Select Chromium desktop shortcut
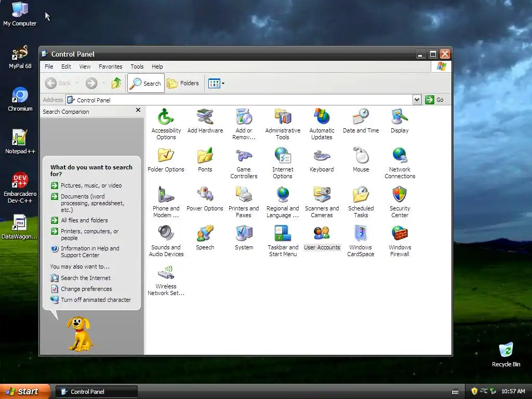Image resolution: width=532 pixels, height=399 pixels. point(20,99)
